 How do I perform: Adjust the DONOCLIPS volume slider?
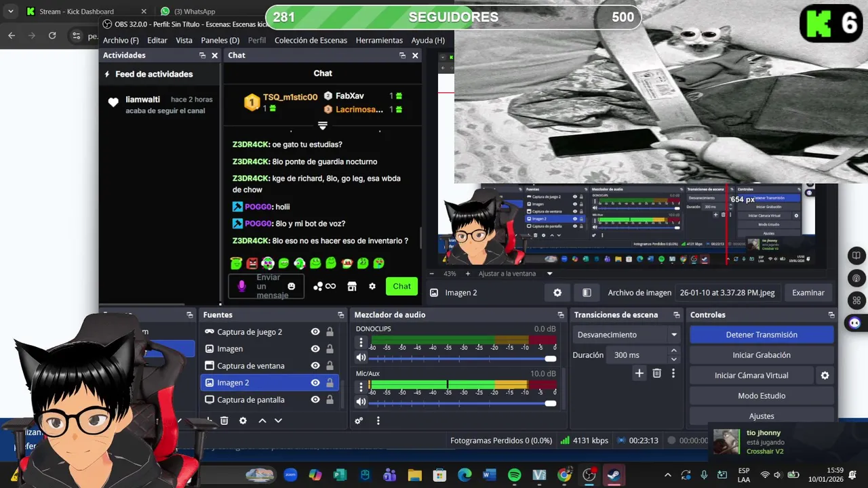(x=463, y=358)
